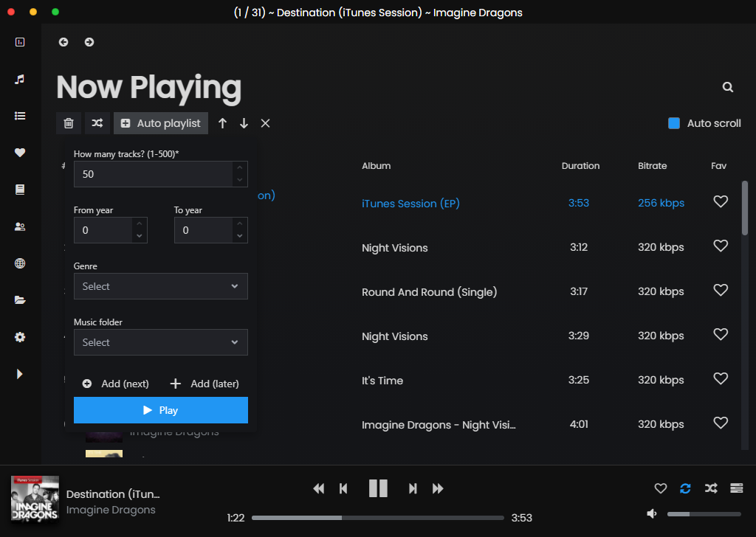The image size is (756, 537).
Task: Skip to next track
Action: point(413,489)
